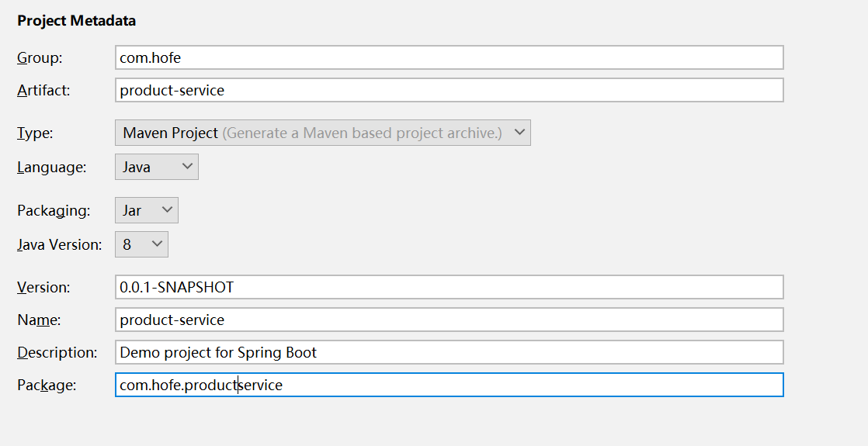
Task: Click the "Group:" label text
Action: [x=40, y=58]
